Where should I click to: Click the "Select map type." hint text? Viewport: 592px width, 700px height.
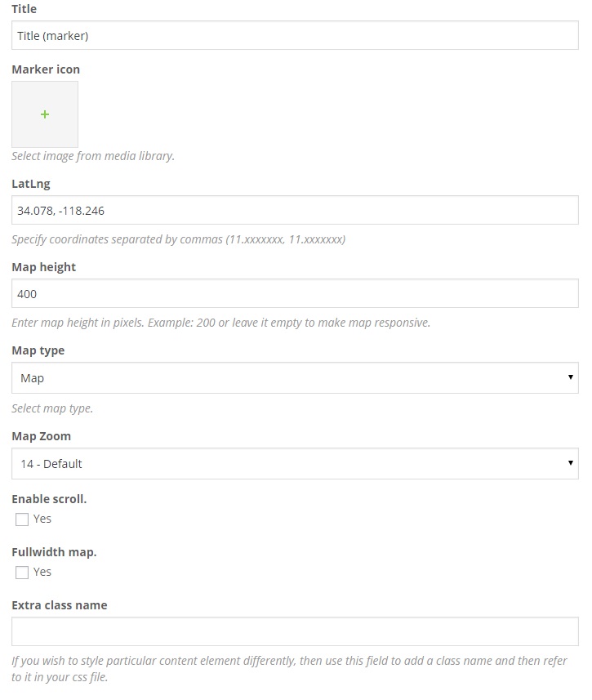coord(52,408)
